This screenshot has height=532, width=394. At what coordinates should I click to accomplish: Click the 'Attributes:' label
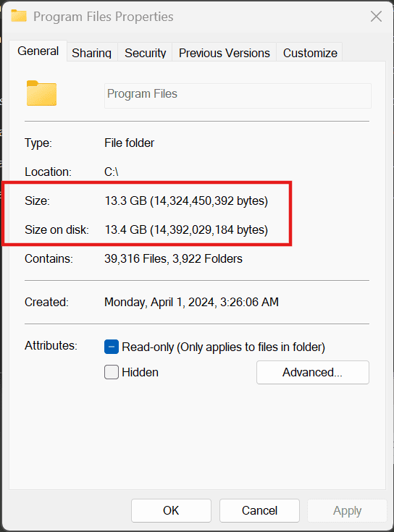51,345
